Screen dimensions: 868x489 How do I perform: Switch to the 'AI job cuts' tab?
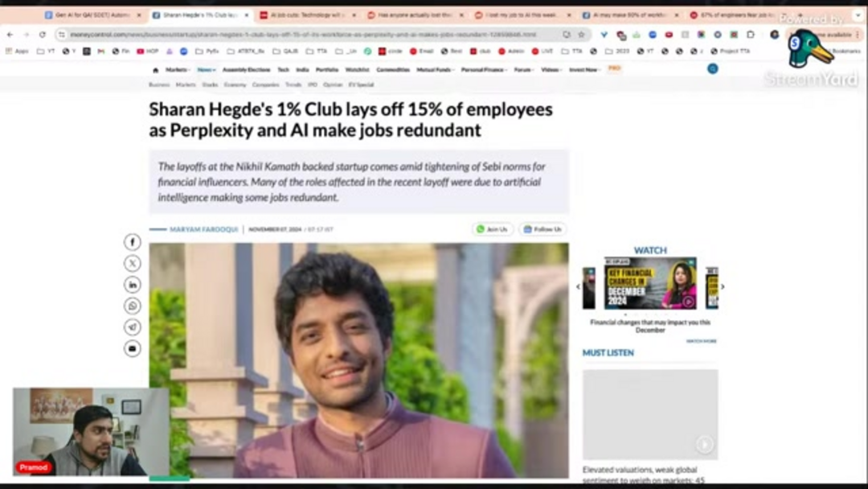point(307,15)
